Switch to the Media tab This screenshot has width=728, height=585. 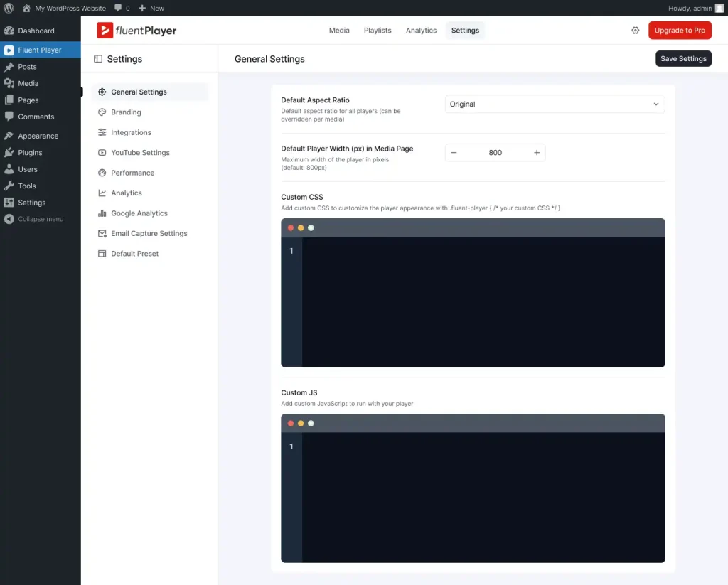[339, 31]
